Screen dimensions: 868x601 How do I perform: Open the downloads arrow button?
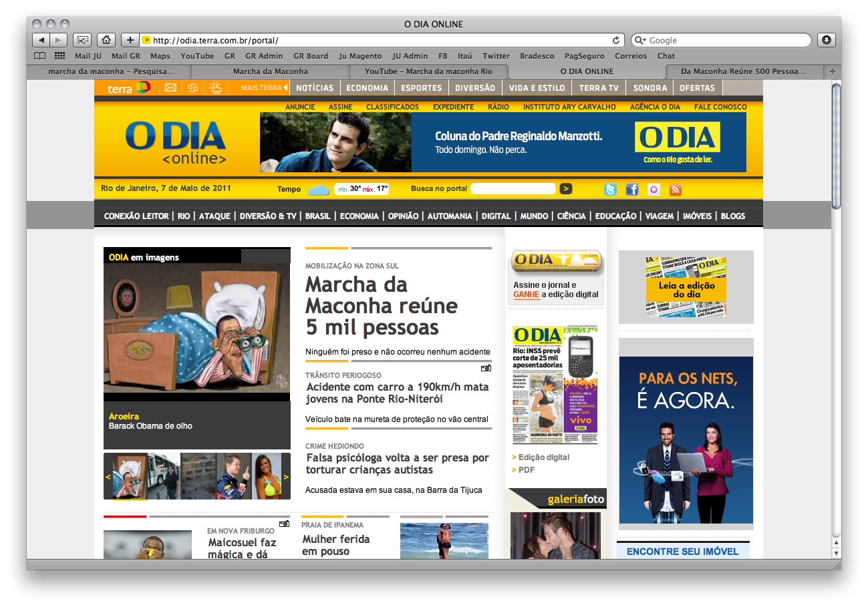(x=827, y=40)
